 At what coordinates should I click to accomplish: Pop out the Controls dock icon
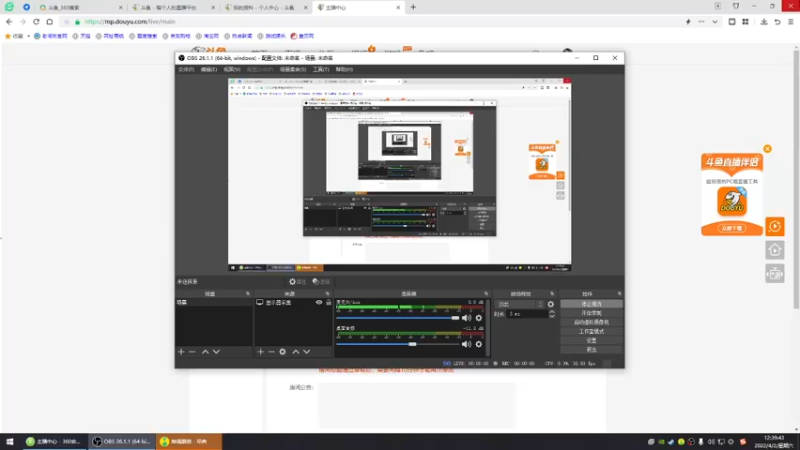[x=619, y=294]
